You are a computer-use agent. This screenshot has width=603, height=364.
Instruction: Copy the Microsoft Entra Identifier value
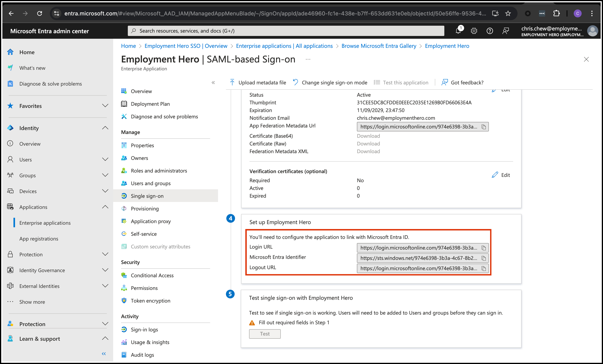point(484,258)
